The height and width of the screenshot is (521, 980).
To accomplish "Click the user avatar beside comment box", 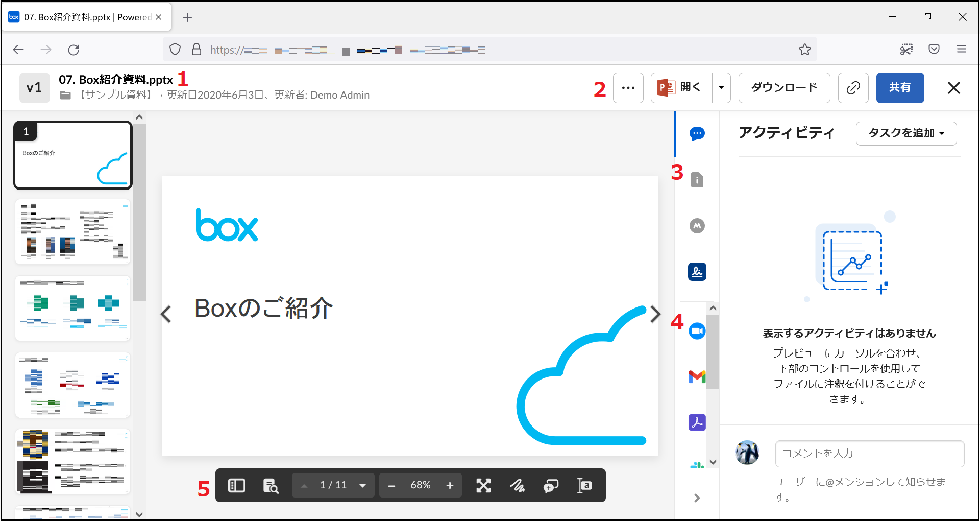I will 747,453.
